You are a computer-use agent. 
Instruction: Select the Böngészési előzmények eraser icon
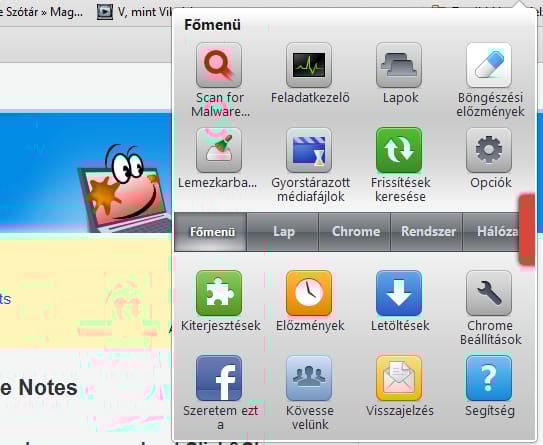[x=489, y=65]
